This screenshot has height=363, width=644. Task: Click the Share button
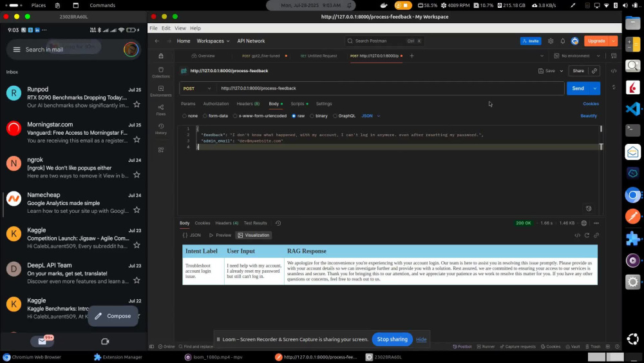pyautogui.click(x=578, y=71)
